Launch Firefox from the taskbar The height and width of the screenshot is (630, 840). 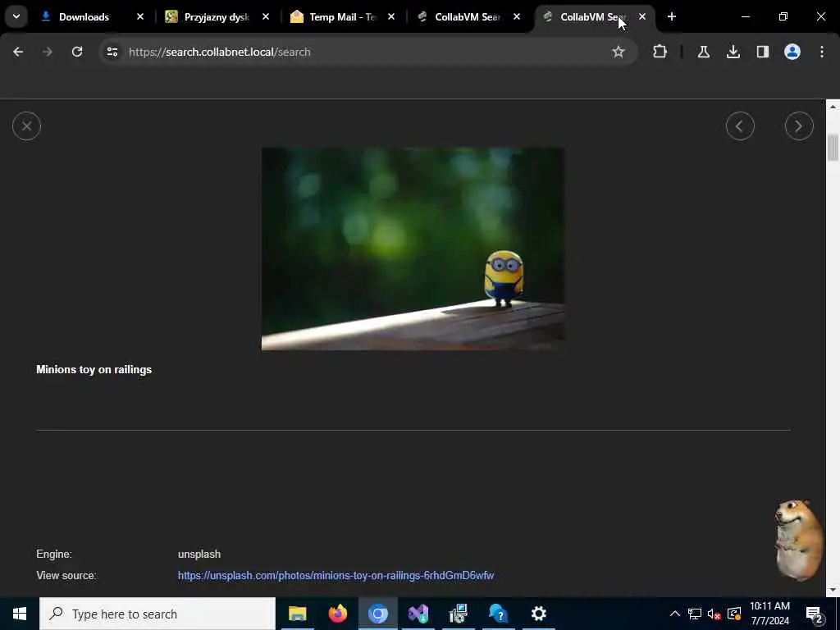337,614
